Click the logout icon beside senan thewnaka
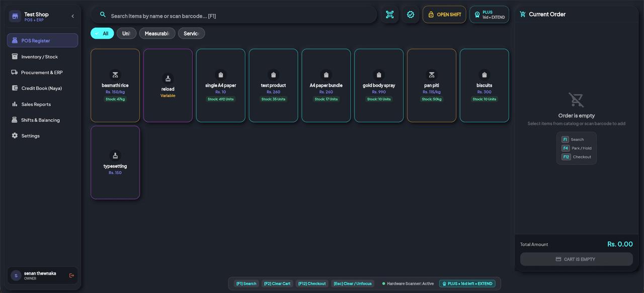Screen dimensions: 644x293 [x=71, y=275]
